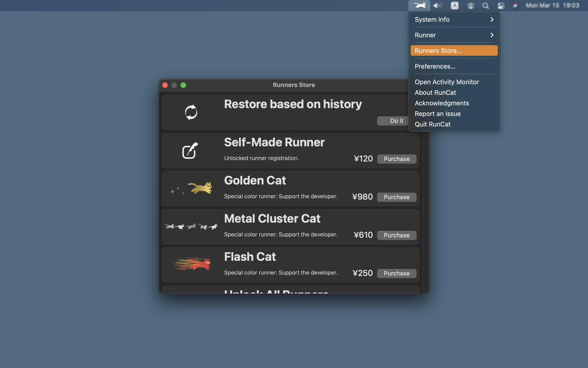Click the ¥250 price label
Screen dimensions: 588x368
tap(363, 273)
